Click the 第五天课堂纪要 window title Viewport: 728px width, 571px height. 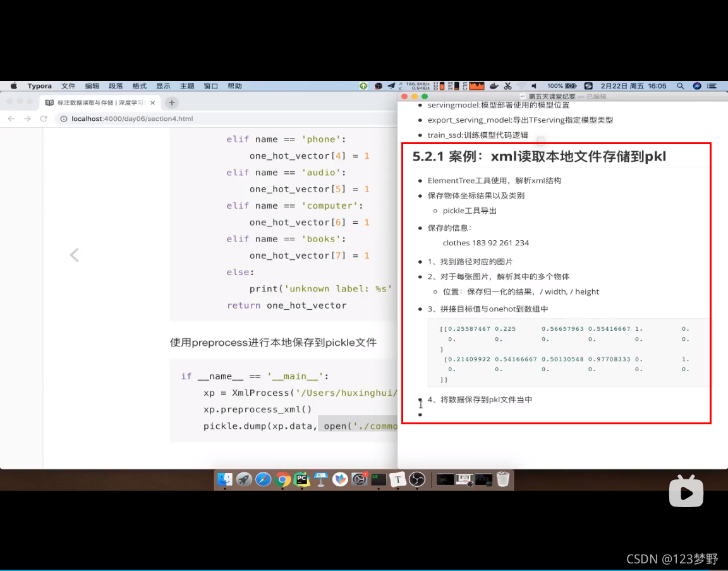pyautogui.click(x=552, y=97)
